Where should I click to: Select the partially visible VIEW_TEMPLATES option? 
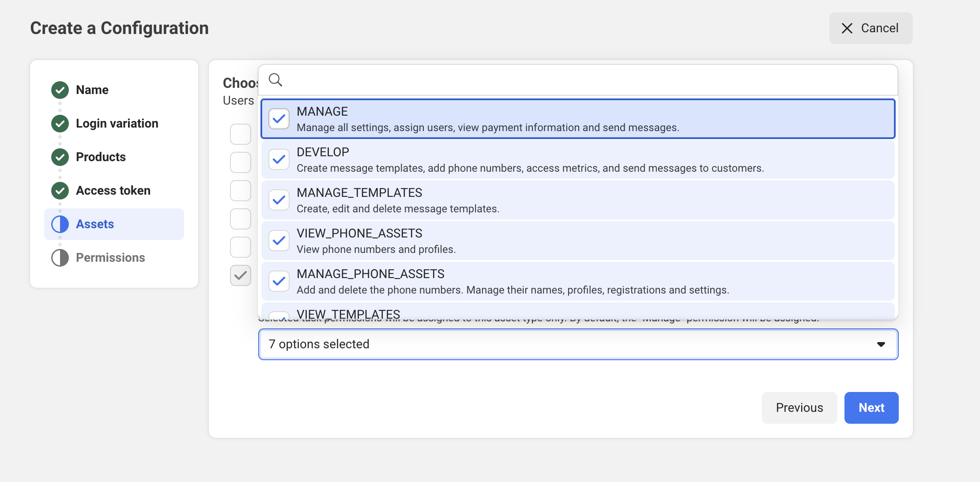(578, 311)
